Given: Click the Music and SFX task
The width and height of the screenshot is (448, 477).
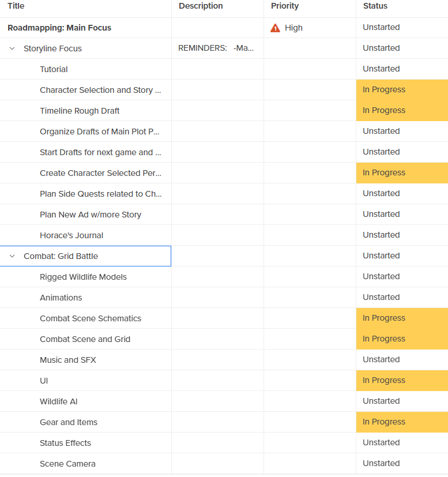Looking at the screenshot, I should (x=68, y=360).
